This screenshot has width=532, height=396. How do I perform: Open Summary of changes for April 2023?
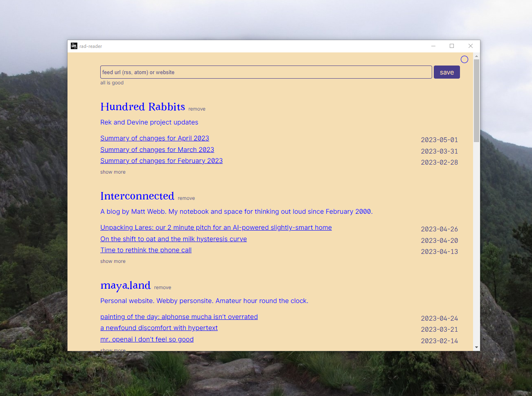click(155, 138)
